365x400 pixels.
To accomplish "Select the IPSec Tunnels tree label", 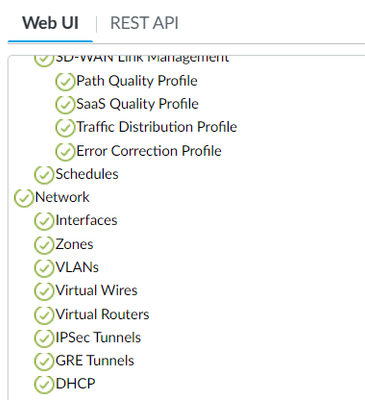I will (98, 337).
